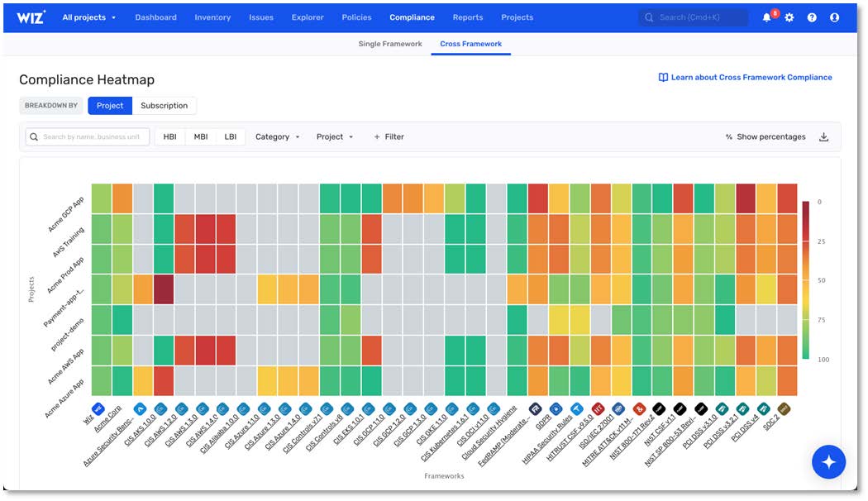868x501 pixels.
Task: Open settings via gear icon
Action: [789, 17]
